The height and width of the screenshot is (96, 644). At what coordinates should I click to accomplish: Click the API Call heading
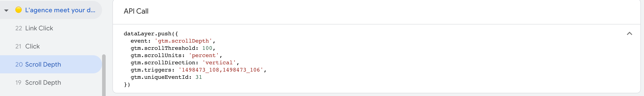[136, 11]
